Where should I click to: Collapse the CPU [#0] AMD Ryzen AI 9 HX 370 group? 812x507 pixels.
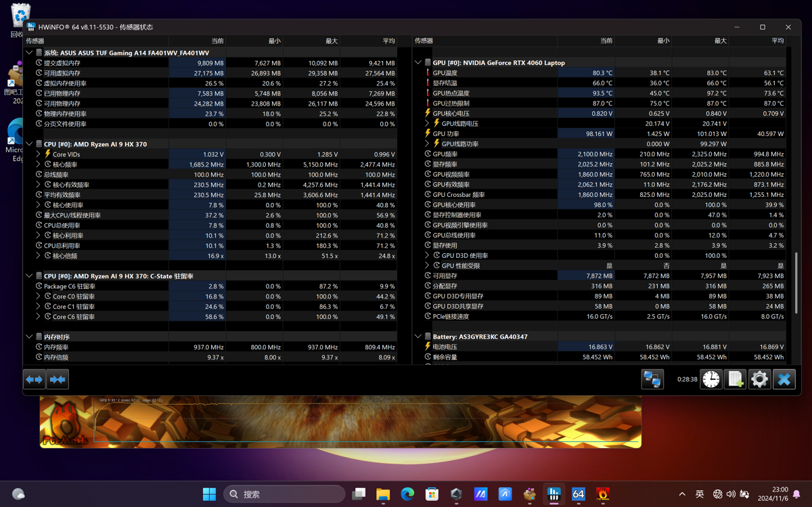pyautogui.click(x=29, y=144)
